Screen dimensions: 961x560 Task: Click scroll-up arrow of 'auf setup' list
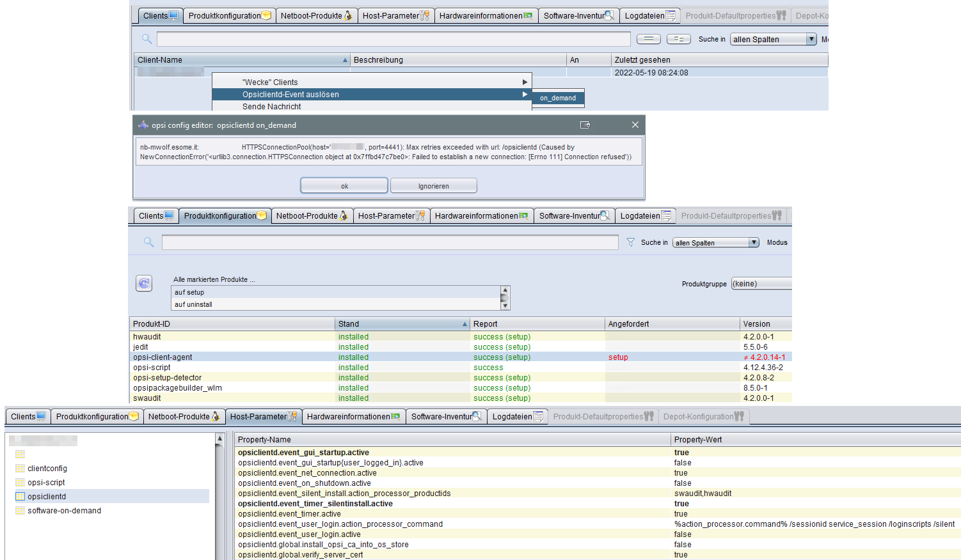[505, 290]
